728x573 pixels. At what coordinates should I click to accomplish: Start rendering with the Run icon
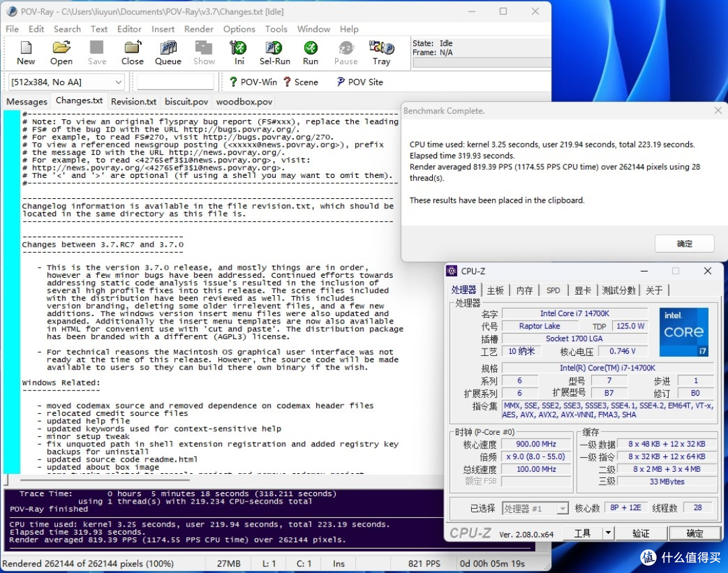tap(311, 47)
